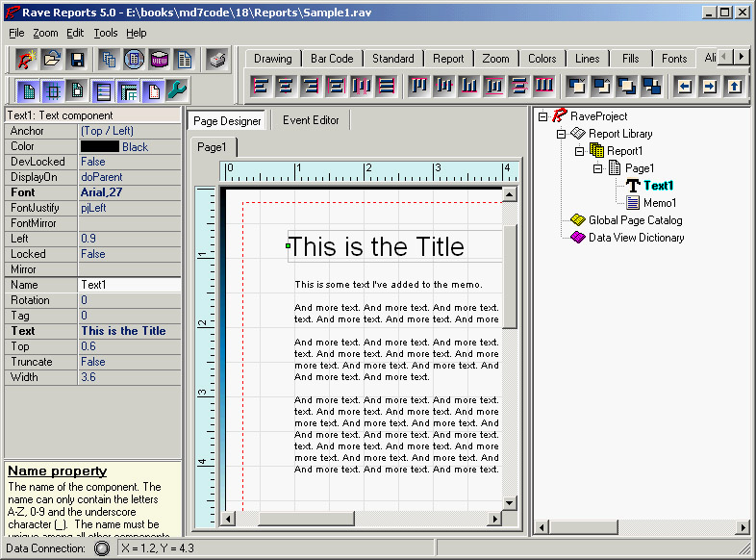The width and height of the screenshot is (756, 560).
Task: Click the Execute Report printer icon
Action: [x=217, y=60]
